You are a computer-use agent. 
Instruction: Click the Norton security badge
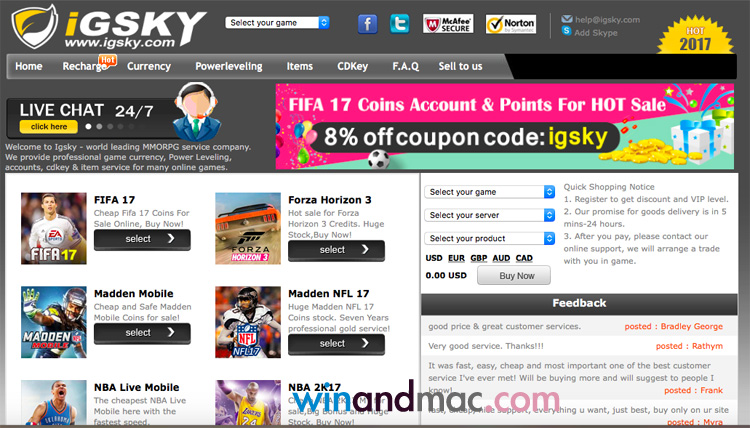pyautogui.click(x=511, y=24)
